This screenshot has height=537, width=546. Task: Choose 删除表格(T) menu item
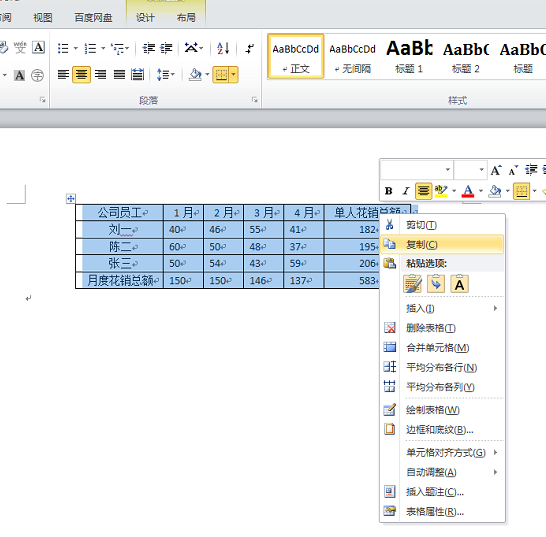[442, 328]
